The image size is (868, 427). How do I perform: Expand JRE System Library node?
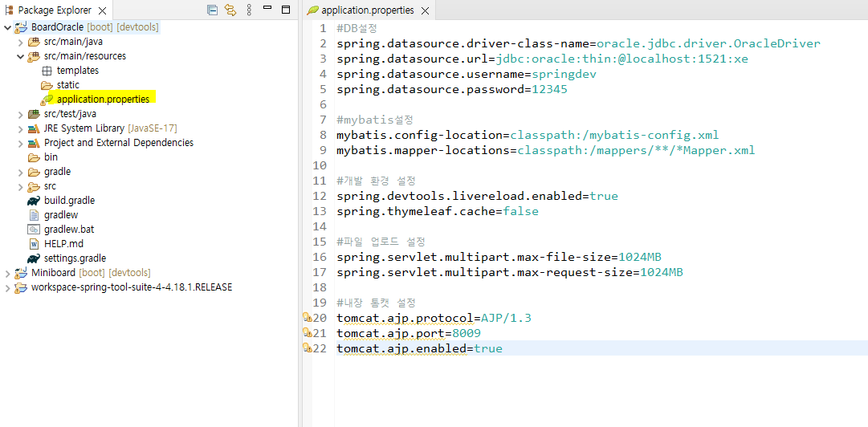point(21,128)
